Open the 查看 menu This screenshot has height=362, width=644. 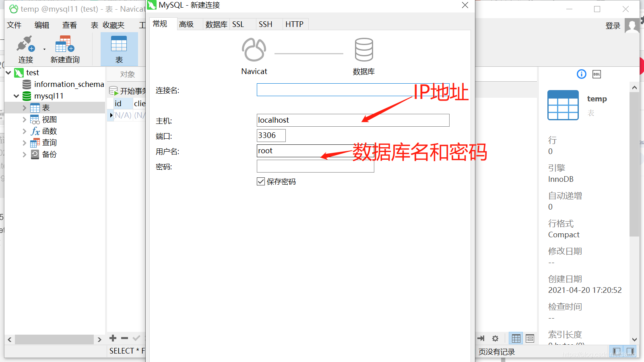click(x=70, y=25)
